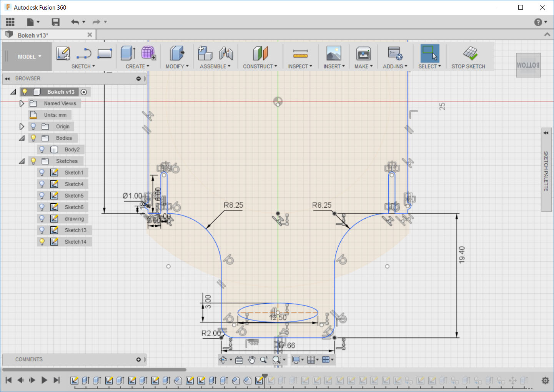Select the Create Sketch tool
554x392 pixels.
[x=63, y=53]
